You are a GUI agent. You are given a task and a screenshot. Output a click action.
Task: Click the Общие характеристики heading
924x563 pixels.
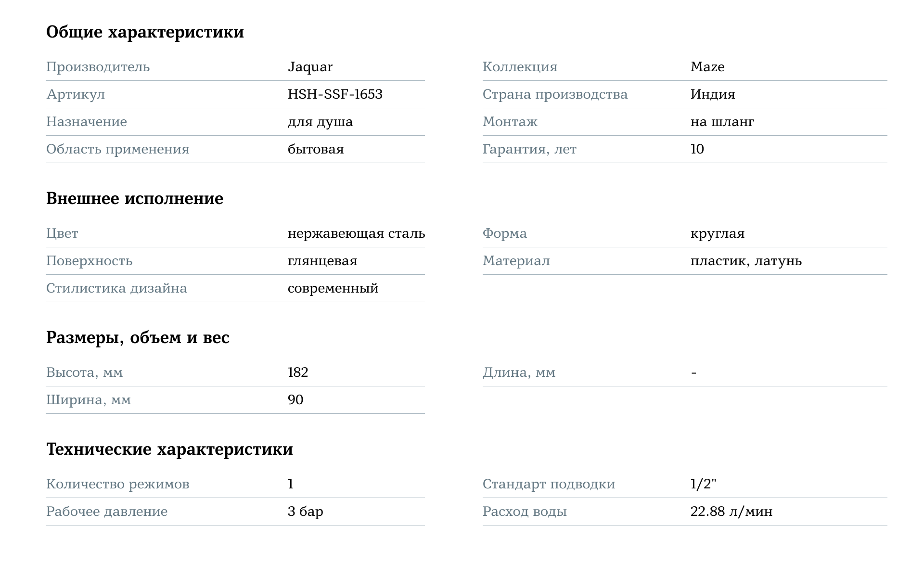click(145, 32)
